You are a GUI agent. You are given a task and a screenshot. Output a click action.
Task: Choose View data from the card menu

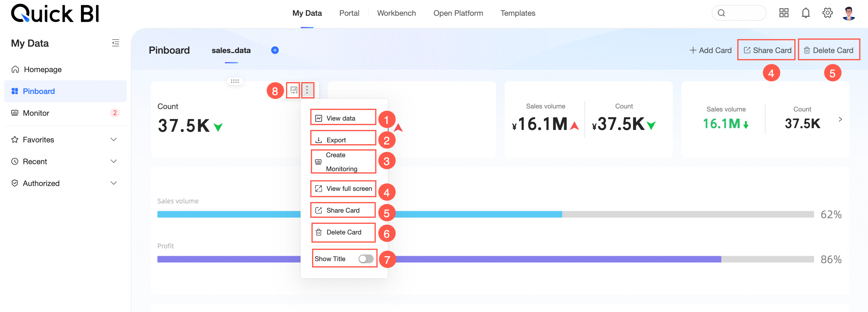[343, 118]
